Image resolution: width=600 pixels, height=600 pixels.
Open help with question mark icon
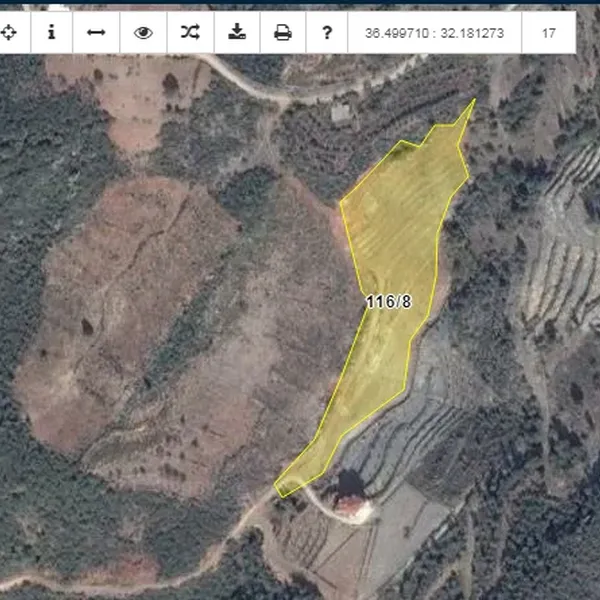click(327, 33)
